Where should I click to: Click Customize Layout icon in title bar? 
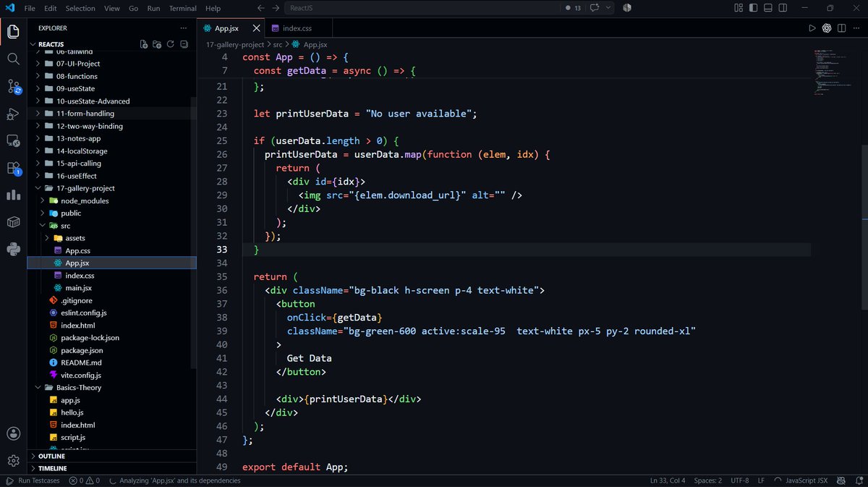[x=738, y=8]
